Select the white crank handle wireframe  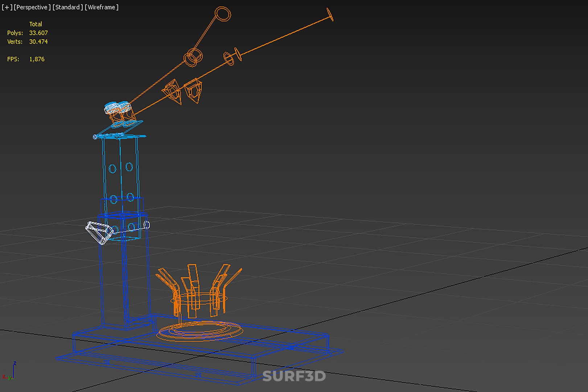point(99,232)
